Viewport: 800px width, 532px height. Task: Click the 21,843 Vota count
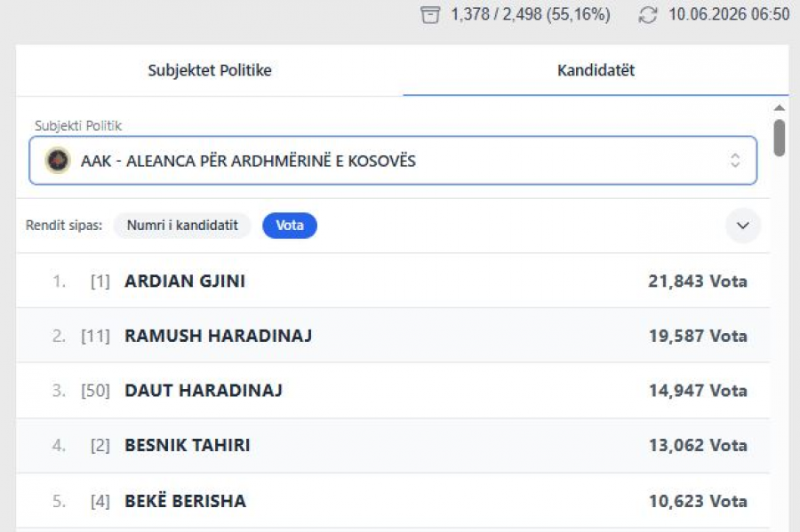click(x=698, y=282)
